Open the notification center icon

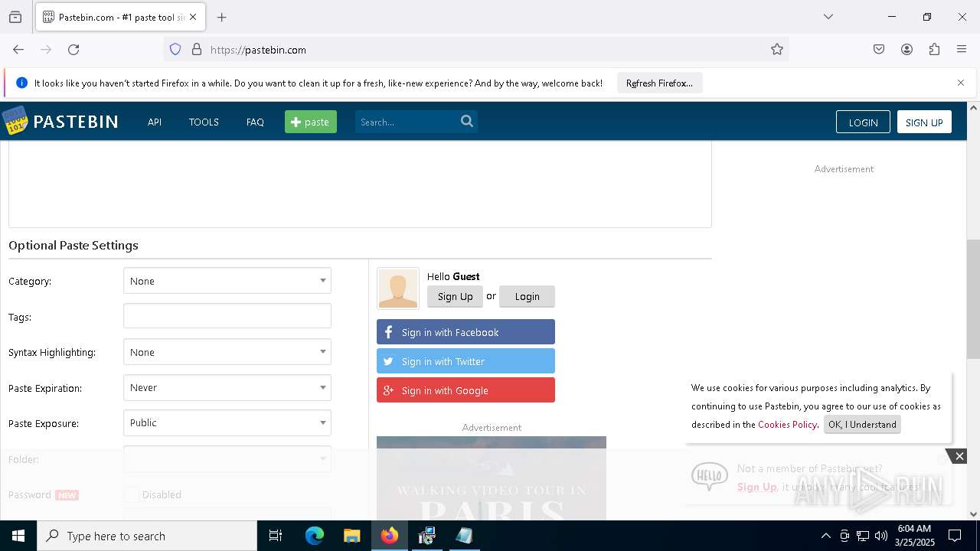955,536
